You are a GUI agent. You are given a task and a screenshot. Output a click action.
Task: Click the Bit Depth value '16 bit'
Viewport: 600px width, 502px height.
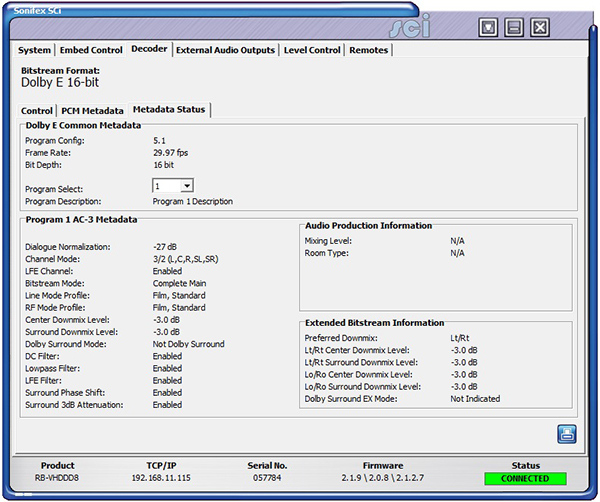[163, 165]
